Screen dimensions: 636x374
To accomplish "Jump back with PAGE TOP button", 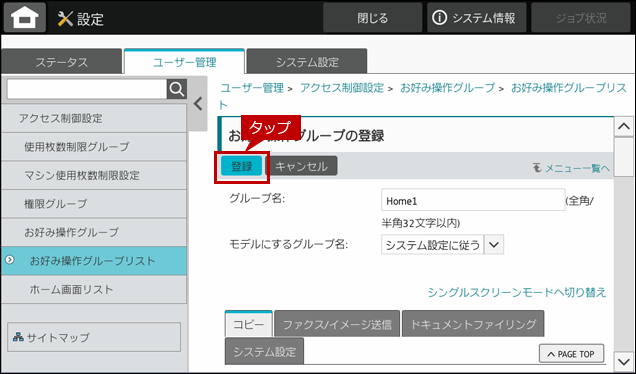I will coord(572,354).
